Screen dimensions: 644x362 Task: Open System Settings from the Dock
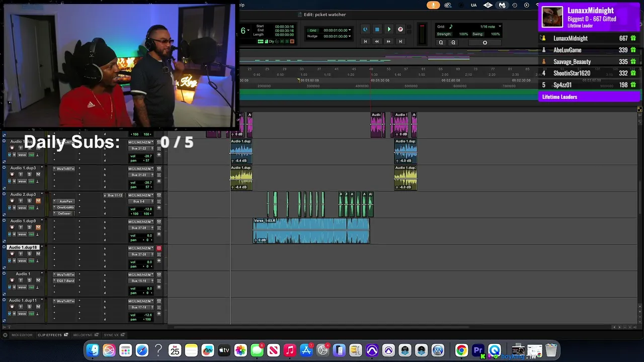[323, 350]
